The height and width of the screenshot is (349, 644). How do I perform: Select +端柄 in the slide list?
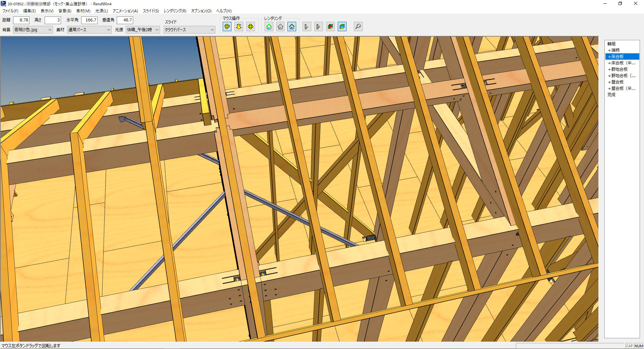tap(622, 50)
